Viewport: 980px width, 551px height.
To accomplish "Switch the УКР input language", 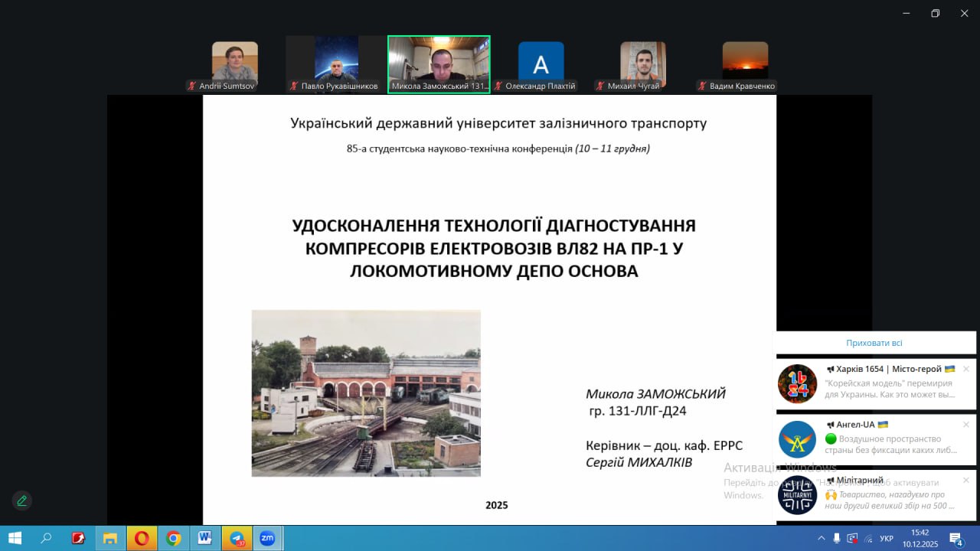I will tap(886, 538).
